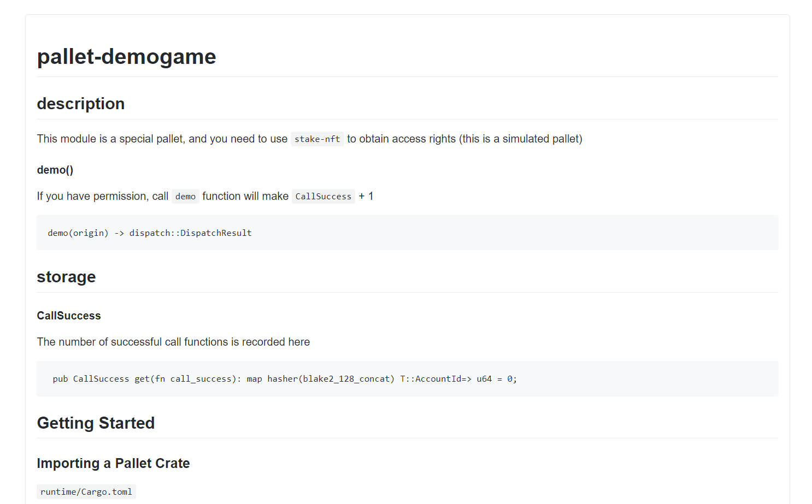Select the storage section heading

click(66, 277)
